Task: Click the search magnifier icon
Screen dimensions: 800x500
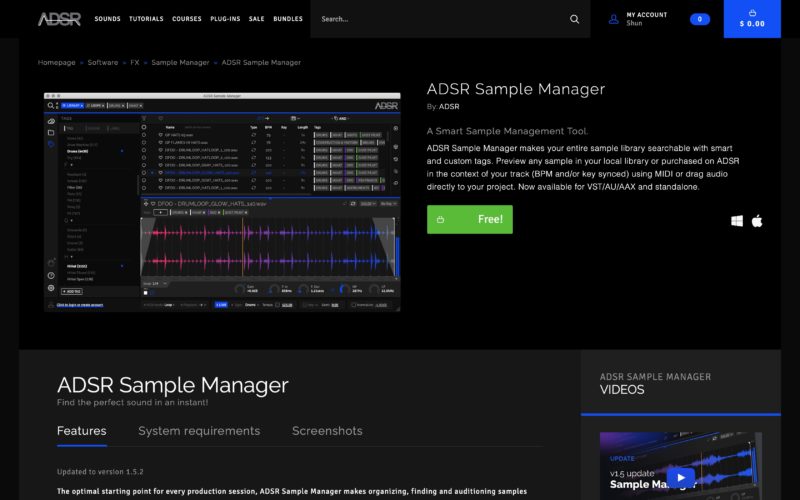Action: (x=574, y=19)
